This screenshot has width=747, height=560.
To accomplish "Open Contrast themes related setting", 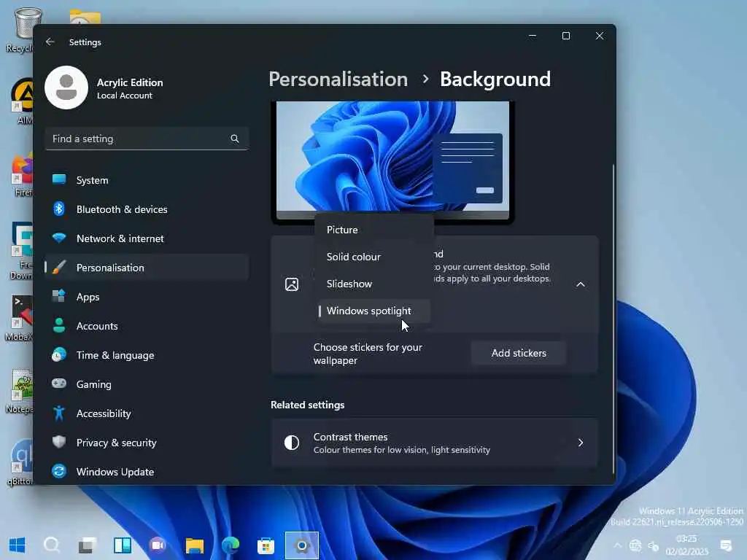I will tap(435, 443).
